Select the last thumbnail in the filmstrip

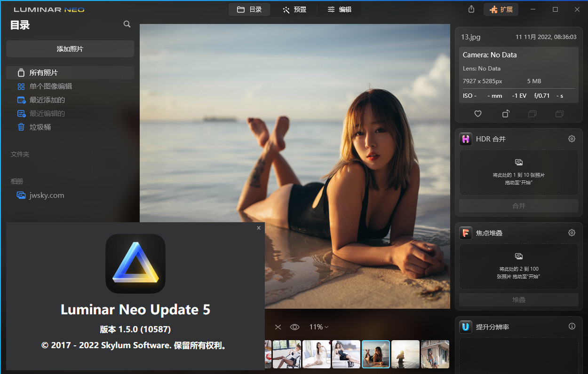coord(435,354)
